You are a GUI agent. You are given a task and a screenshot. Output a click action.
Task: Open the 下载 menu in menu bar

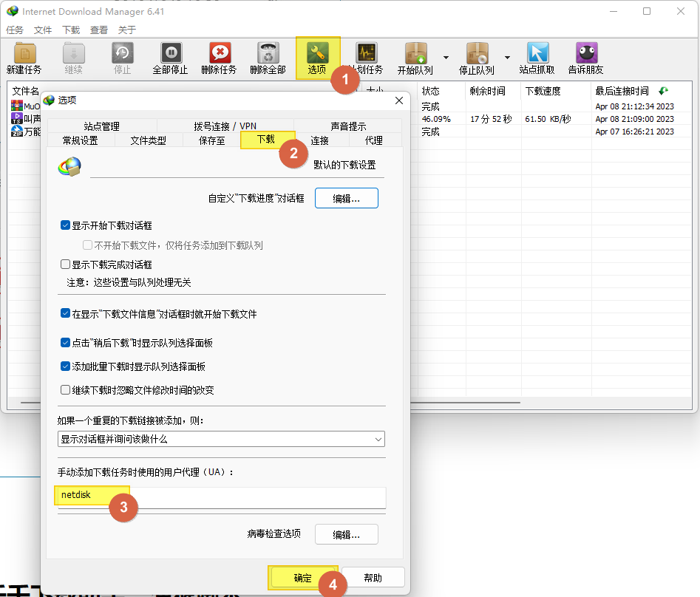coord(71,30)
